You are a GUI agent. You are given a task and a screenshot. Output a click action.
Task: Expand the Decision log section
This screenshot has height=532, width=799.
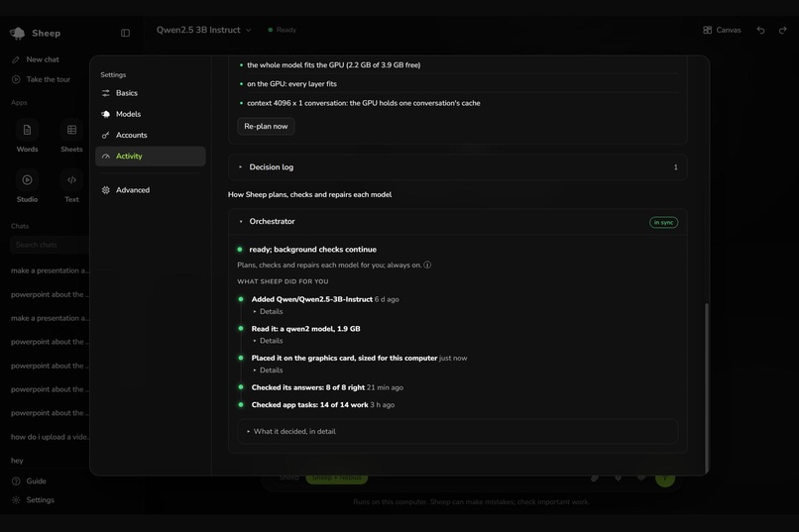click(x=458, y=167)
